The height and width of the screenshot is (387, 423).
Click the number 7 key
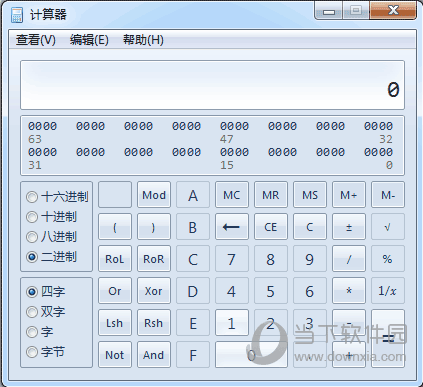(x=232, y=259)
